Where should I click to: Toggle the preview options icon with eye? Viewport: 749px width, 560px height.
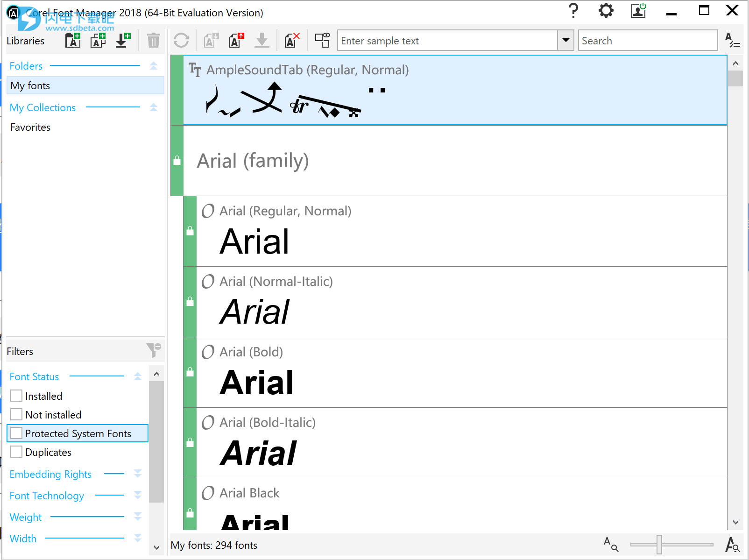point(322,41)
